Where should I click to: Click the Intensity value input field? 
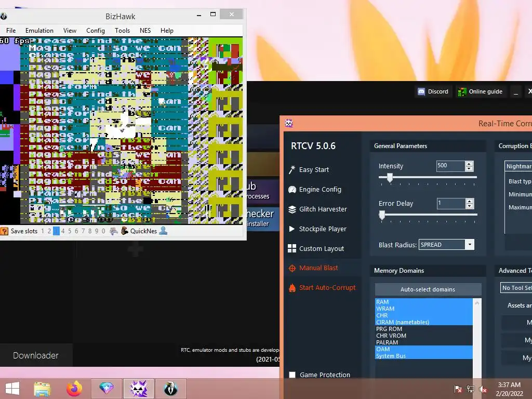[x=450, y=166]
